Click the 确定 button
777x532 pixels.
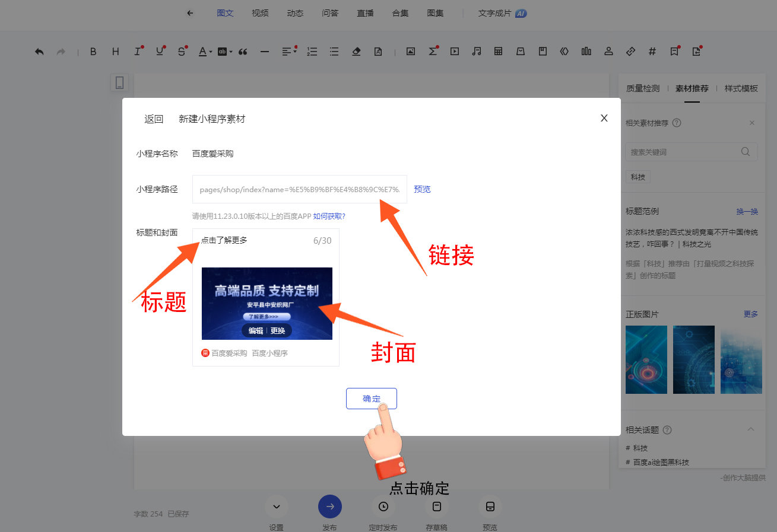(x=372, y=399)
